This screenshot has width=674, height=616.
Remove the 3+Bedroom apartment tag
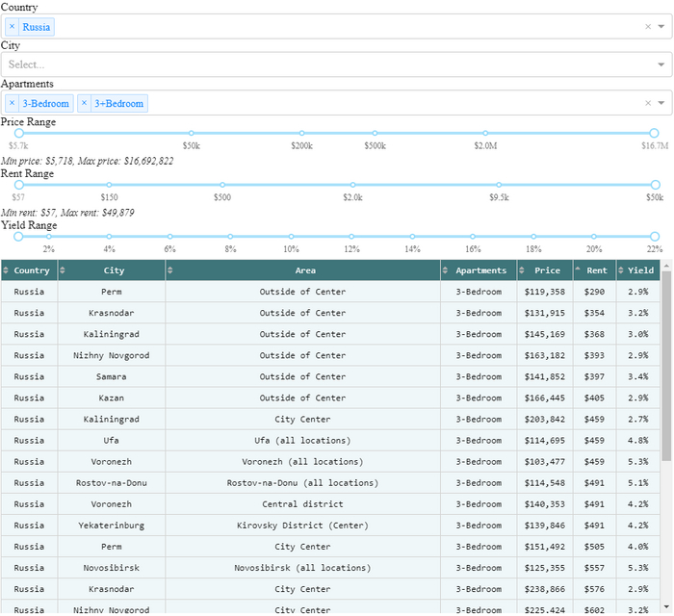[84, 104]
